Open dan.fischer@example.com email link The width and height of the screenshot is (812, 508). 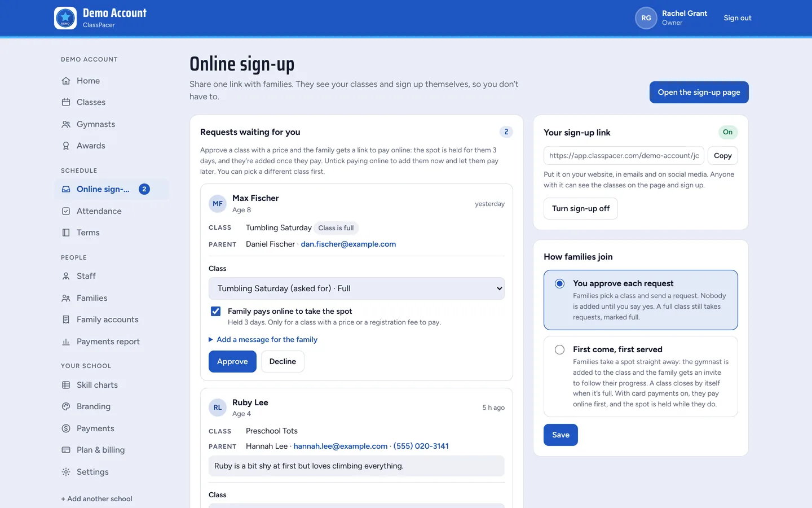pos(348,244)
